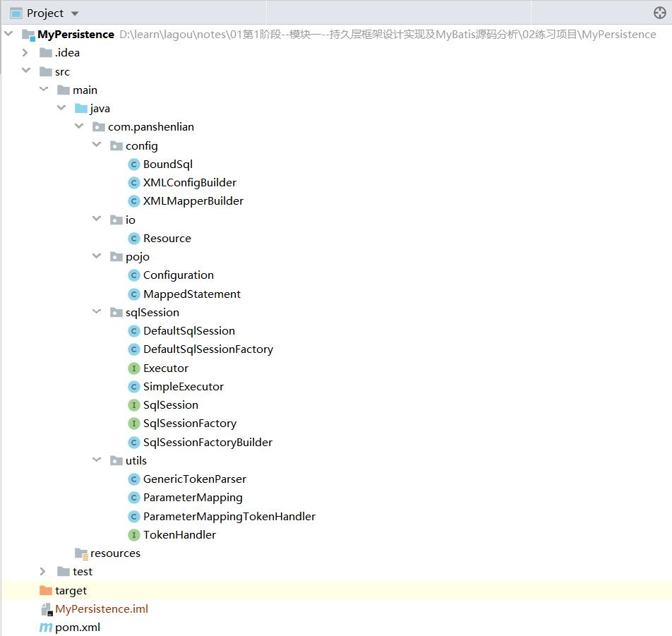Select SimpleExecutor class name
This screenshot has height=636, width=672.
tap(184, 387)
